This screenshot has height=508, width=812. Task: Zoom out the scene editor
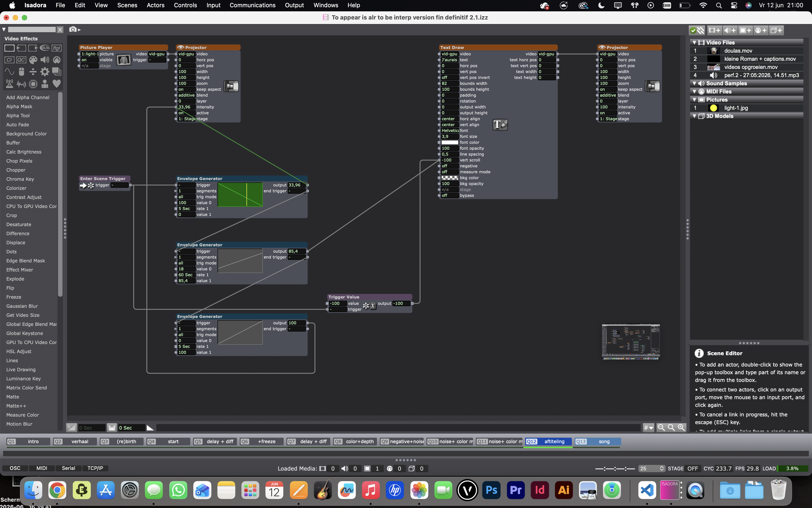point(661,427)
